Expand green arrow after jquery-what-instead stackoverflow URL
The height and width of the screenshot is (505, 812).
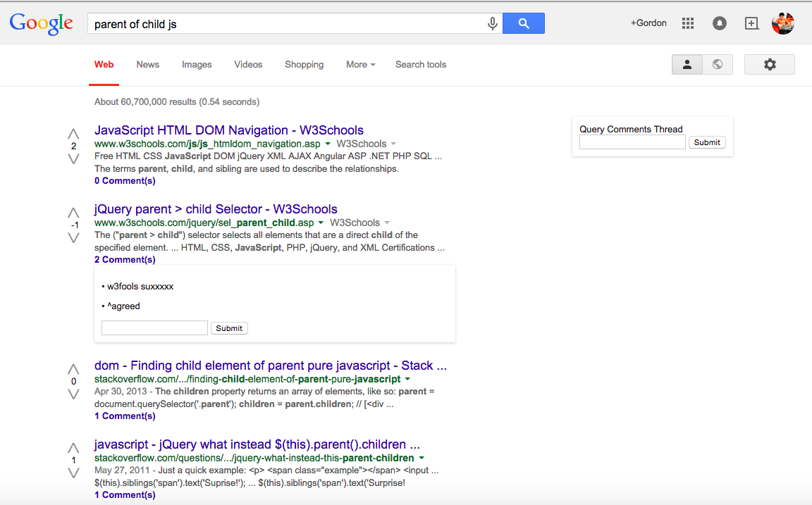coord(422,459)
